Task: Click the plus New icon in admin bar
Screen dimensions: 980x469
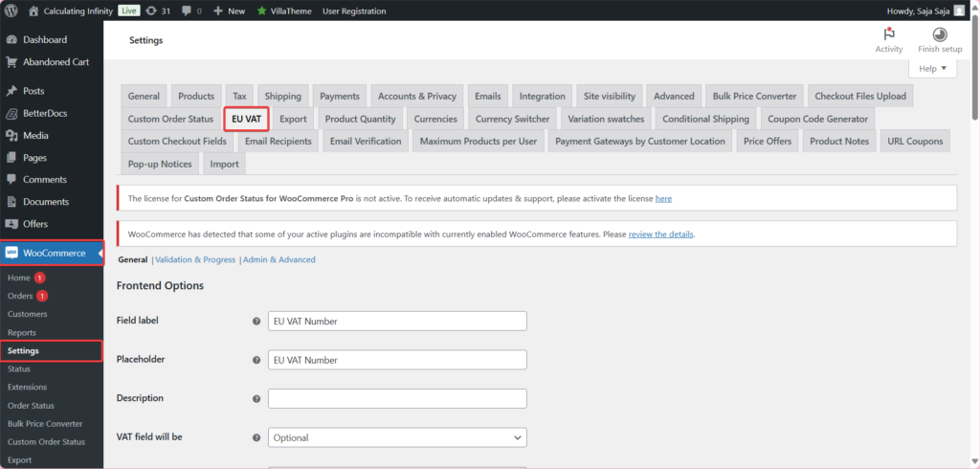Action: click(x=217, y=11)
